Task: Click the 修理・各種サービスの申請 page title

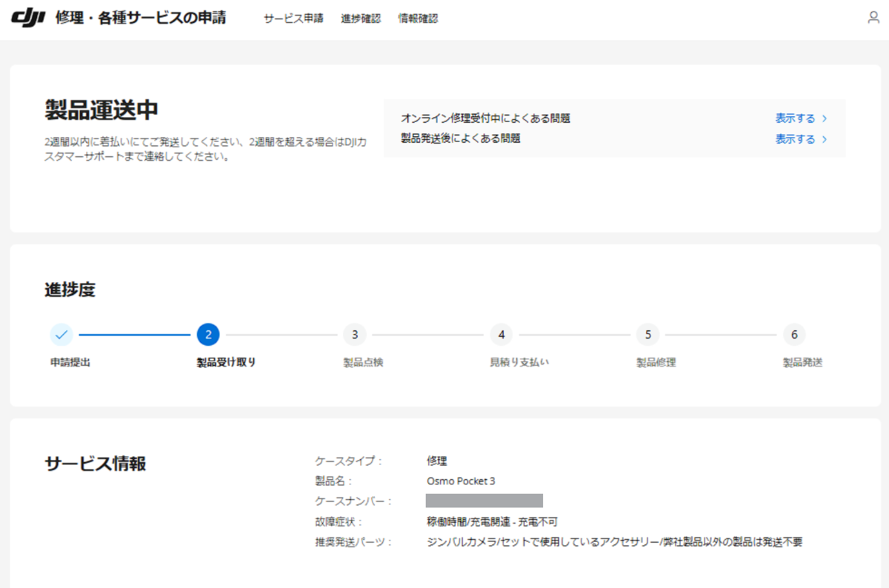Action: click(141, 18)
